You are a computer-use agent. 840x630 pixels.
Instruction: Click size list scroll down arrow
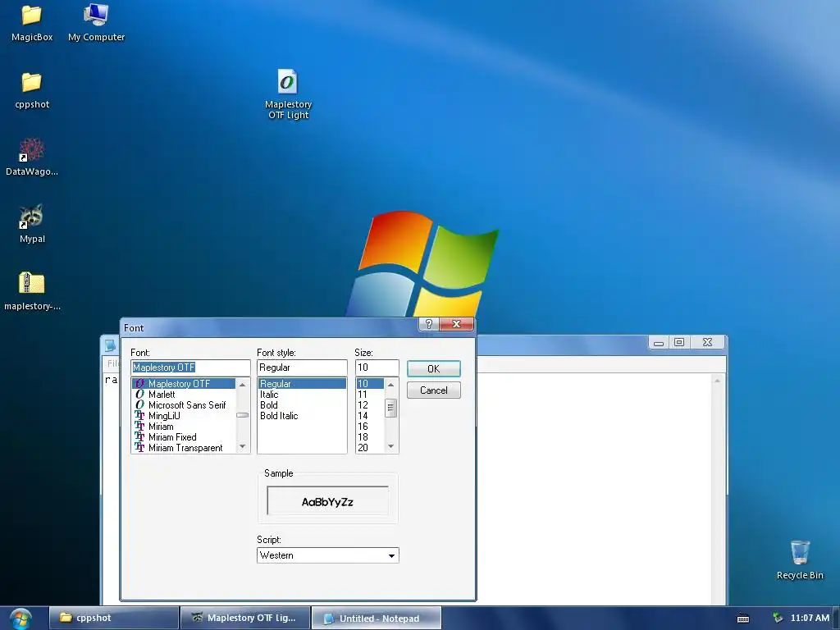tap(390, 446)
